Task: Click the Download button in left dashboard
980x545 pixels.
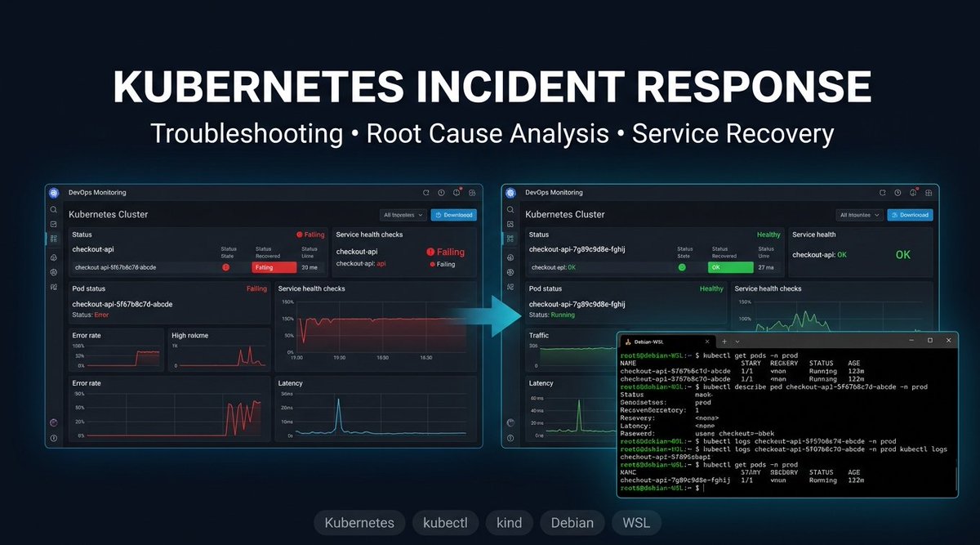Action: pyautogui.click(x=452, y=215)
